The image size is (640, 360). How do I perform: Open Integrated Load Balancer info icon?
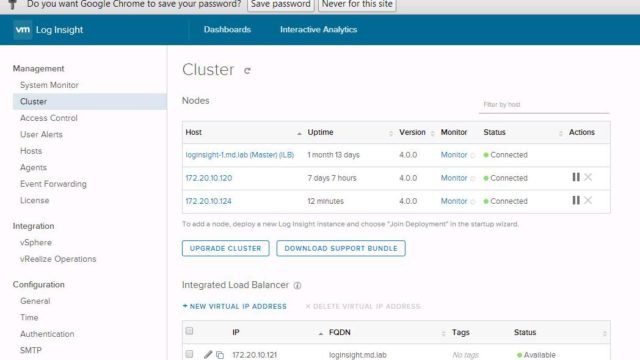[x=298, y=285]
